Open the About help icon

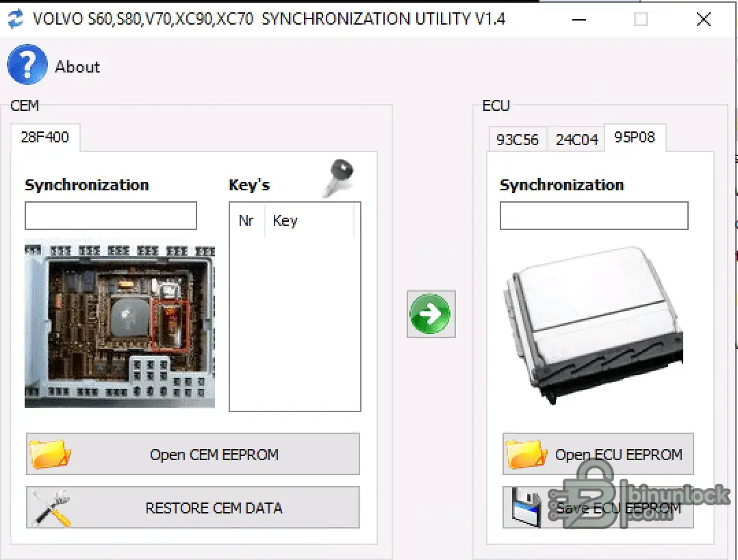click(27, 65)
